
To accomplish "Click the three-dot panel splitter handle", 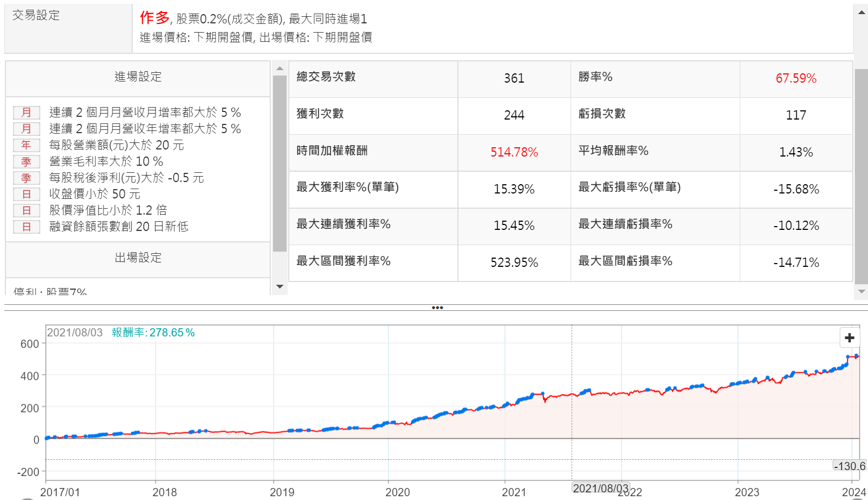I will coord(437,308).
